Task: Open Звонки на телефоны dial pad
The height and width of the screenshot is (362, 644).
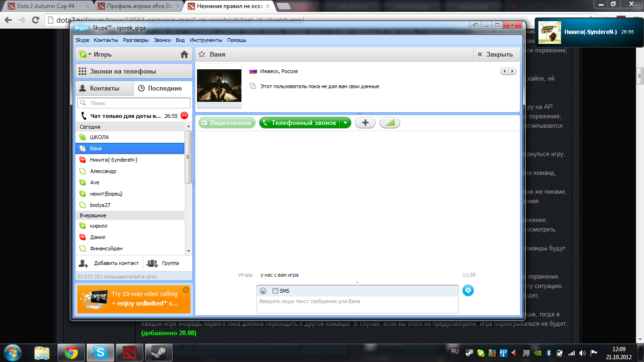Action: tap(134, 71)
